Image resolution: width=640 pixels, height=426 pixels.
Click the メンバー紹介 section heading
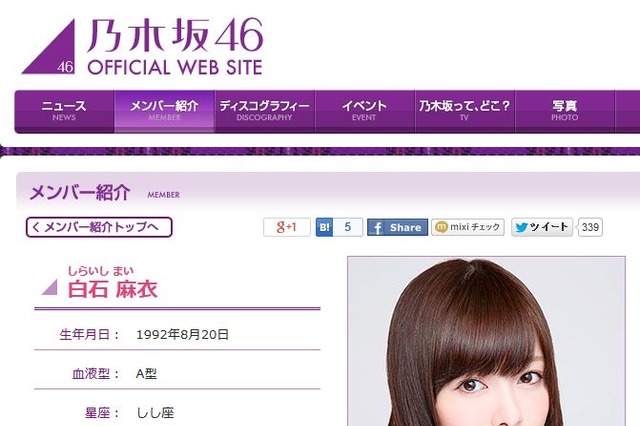80,193
